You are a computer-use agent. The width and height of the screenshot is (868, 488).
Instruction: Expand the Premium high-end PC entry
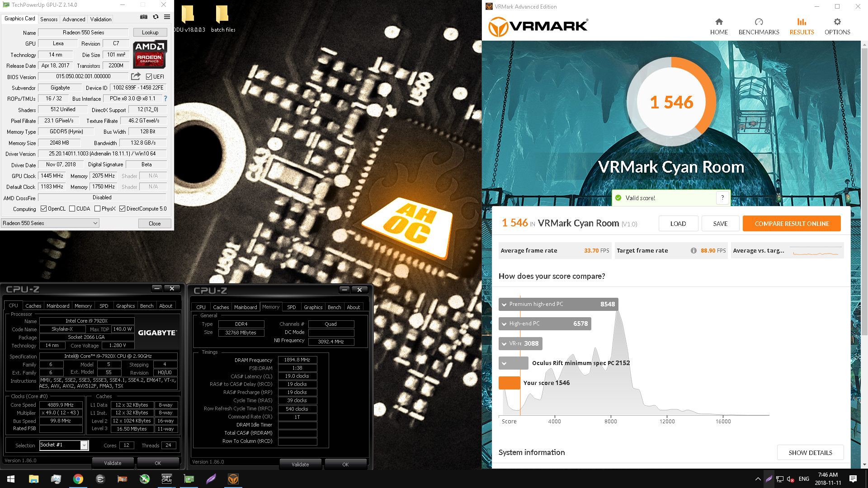(x=504, y=304)
